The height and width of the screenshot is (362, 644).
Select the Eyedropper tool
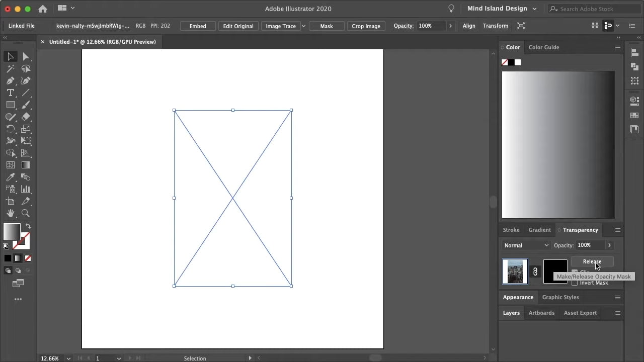click(11, 177)
